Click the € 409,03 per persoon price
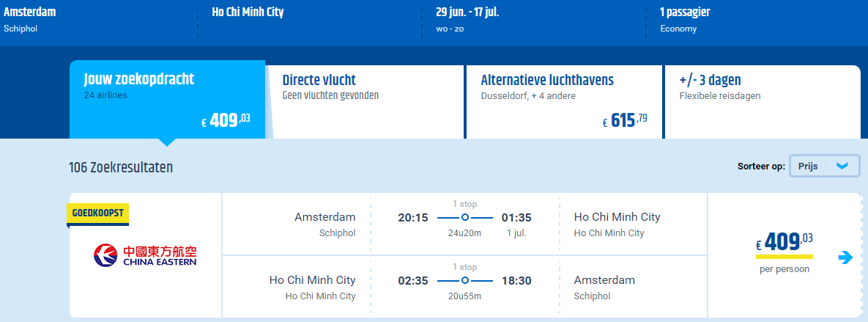 (x=784, y=253)
